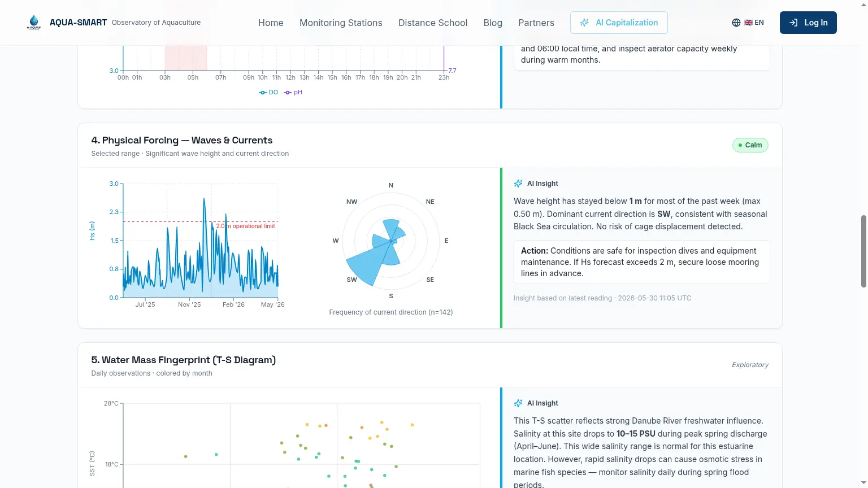Click the Calm status badge
The height and width of the screenshot is (488, 868).
[750, 145]
